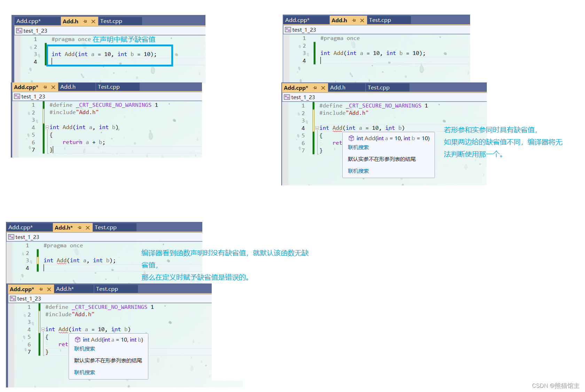Viewport: 585px width, 392px height.
Task: Close the Add.h tab in top-right header pane
Action: point(362,21)
